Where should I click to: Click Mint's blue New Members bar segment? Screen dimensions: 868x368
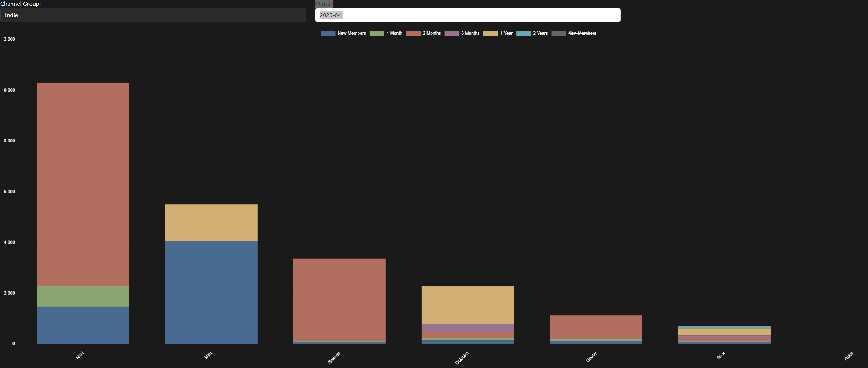click(x=211, y=292)
